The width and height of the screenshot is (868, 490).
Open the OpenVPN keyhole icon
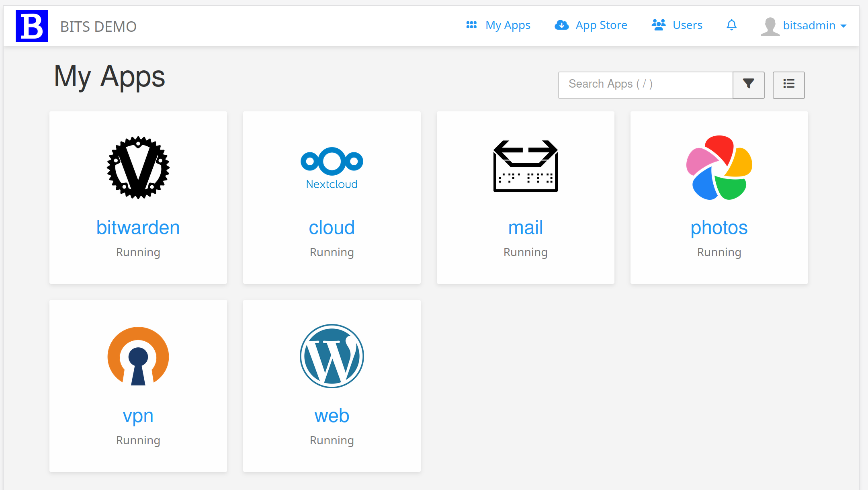(x=138, y=356)
